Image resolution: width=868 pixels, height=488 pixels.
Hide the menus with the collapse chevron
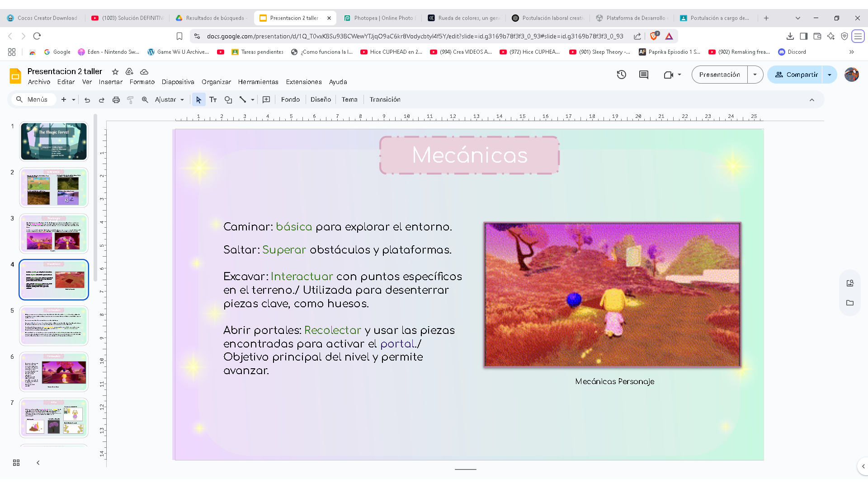[812, 100]
